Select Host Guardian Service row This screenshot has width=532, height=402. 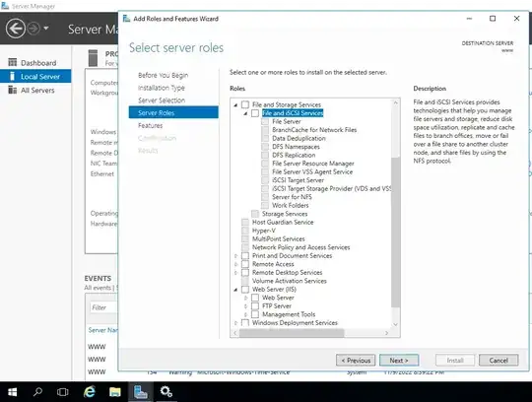click(x=283, y=223)
